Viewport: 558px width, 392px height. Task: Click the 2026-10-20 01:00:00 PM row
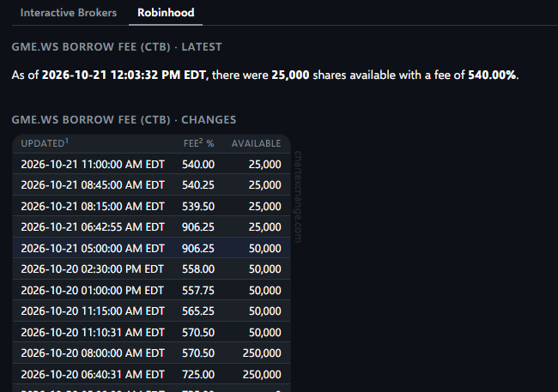coord(152,290)
